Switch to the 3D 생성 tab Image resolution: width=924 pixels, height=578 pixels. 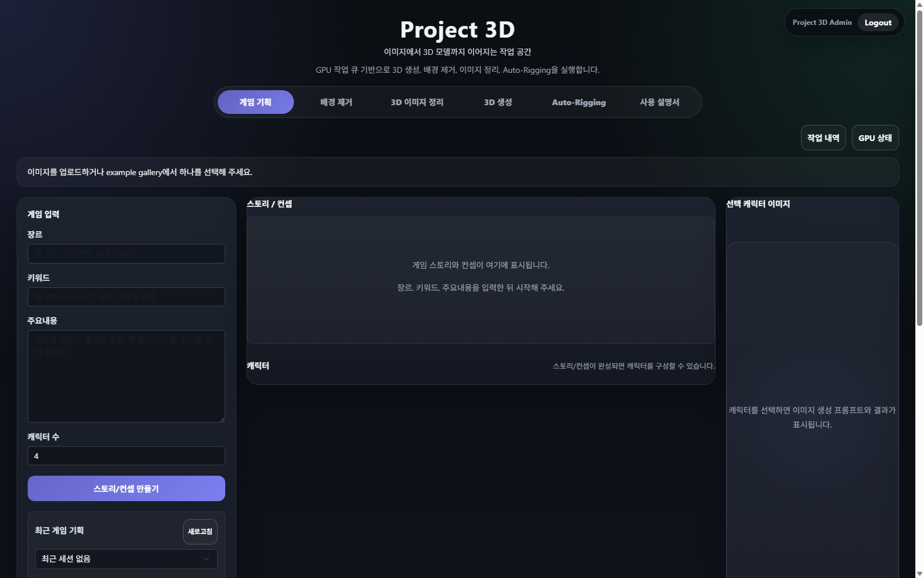tap(498, 102)
